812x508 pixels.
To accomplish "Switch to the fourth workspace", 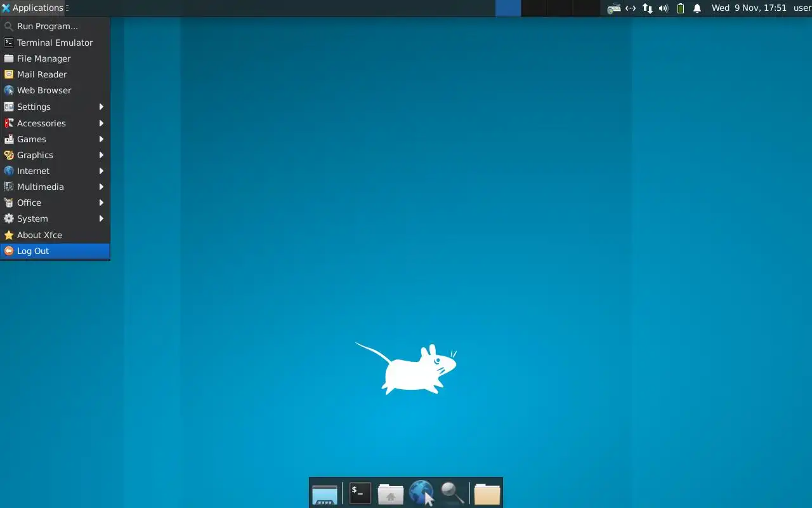I will coord(586,8).
